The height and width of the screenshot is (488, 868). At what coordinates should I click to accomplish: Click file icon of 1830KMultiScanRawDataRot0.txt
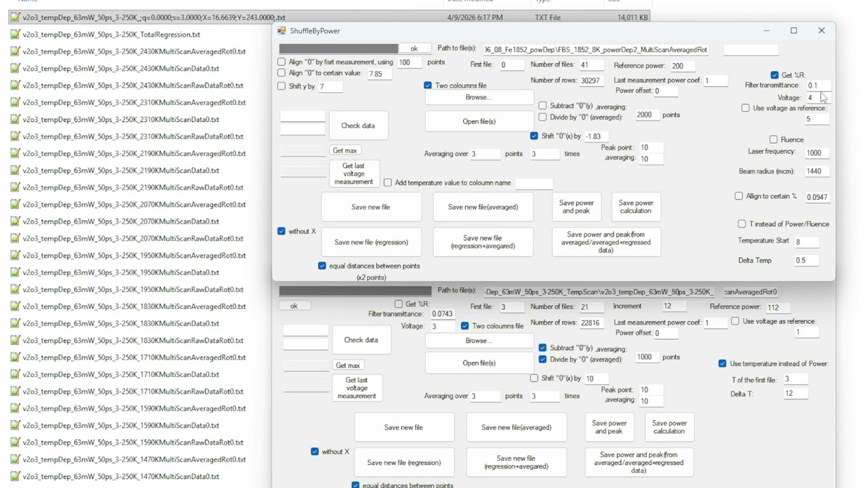click(15, 340)
